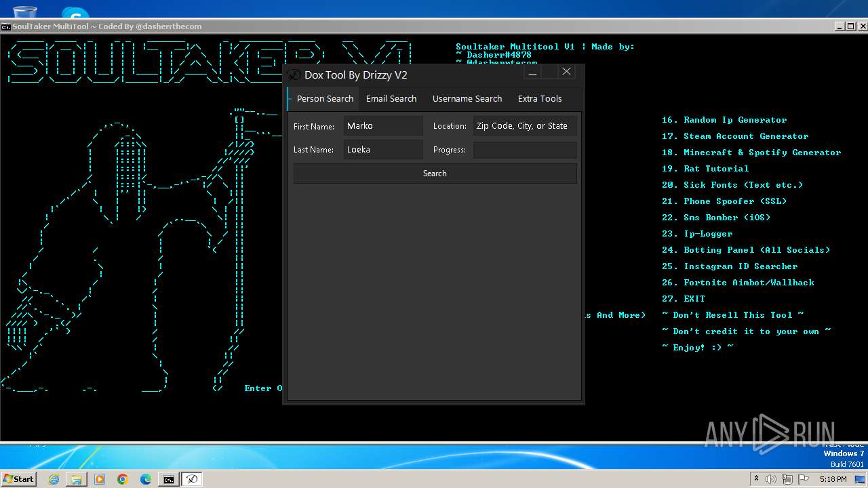Image resolution: width=868 pixels, height=488 pixels.
Task: Switch to the Email Search tab
Action: (x=391, y=98)
